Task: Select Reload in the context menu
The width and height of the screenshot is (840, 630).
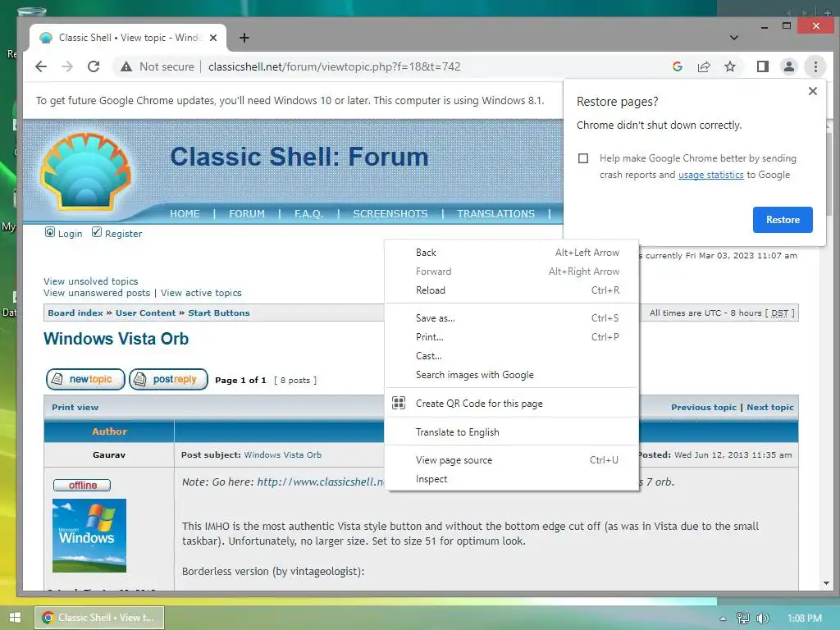Action: pos(512,290)
